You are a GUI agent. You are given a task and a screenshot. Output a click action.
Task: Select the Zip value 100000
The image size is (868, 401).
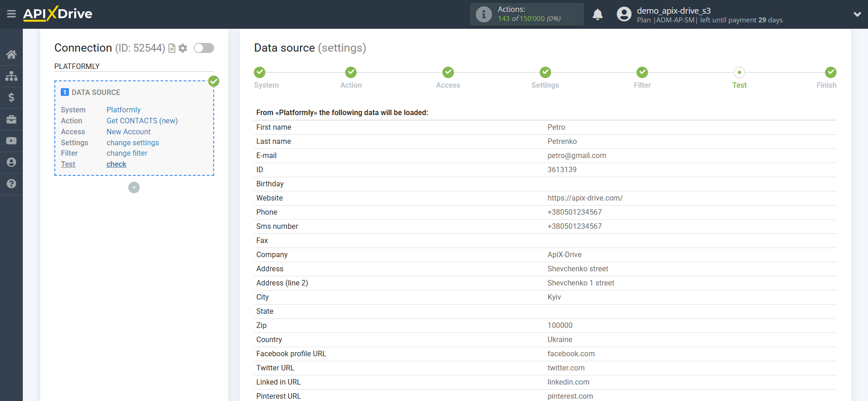click(x=560, y=326)
